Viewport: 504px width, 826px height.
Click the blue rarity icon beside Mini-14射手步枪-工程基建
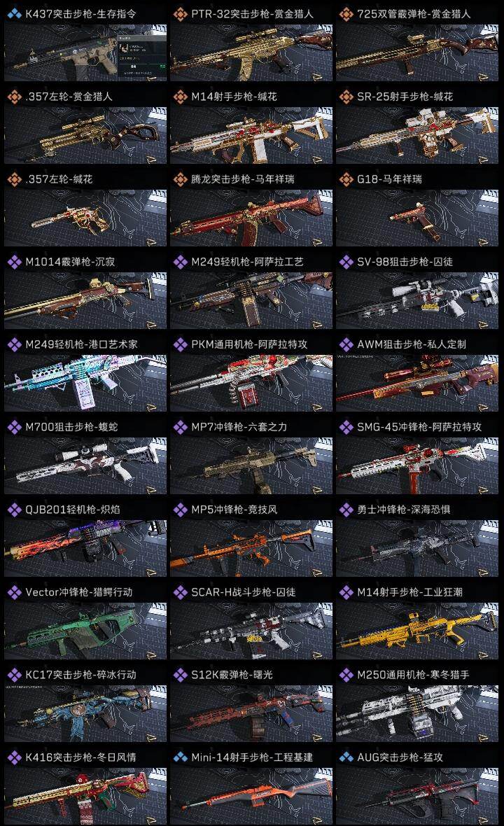[180, 757]
